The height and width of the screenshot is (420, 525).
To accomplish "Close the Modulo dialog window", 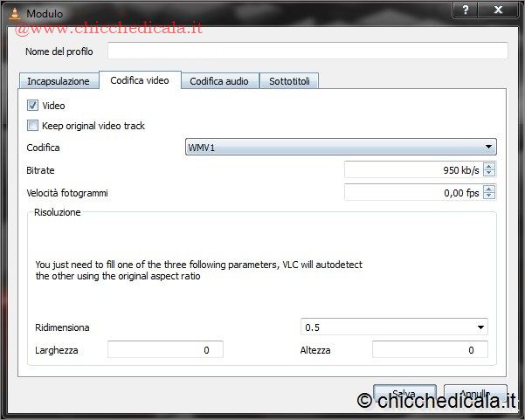I will point(500,10).
